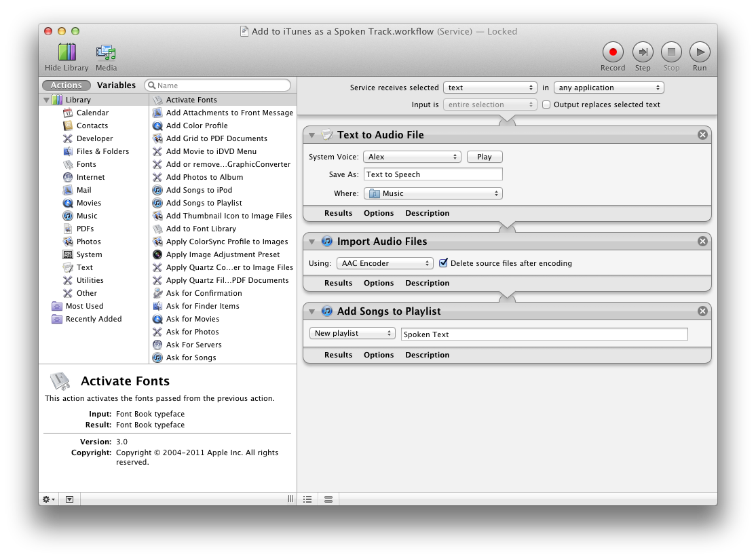This screenshot has width=756, height=559.
Task: Open the Most Used smart folder icon
Action: (57, 306)
